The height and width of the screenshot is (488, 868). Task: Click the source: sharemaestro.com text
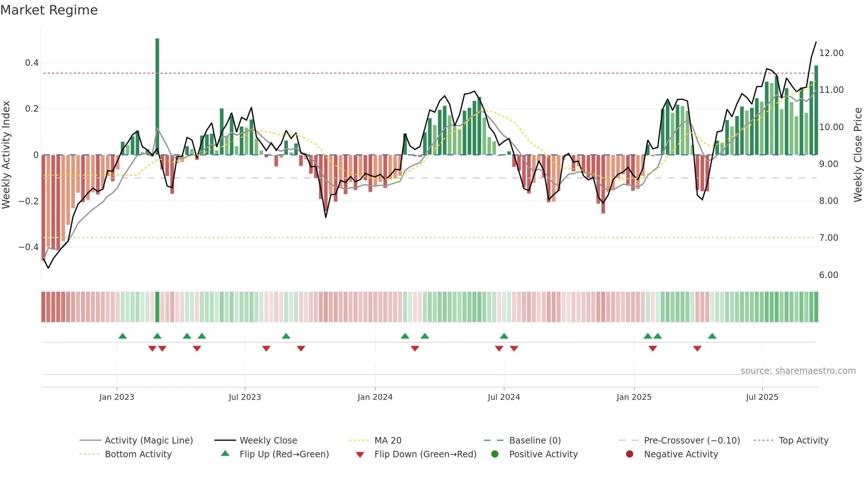pyautogui.click(x=798, y=371)
